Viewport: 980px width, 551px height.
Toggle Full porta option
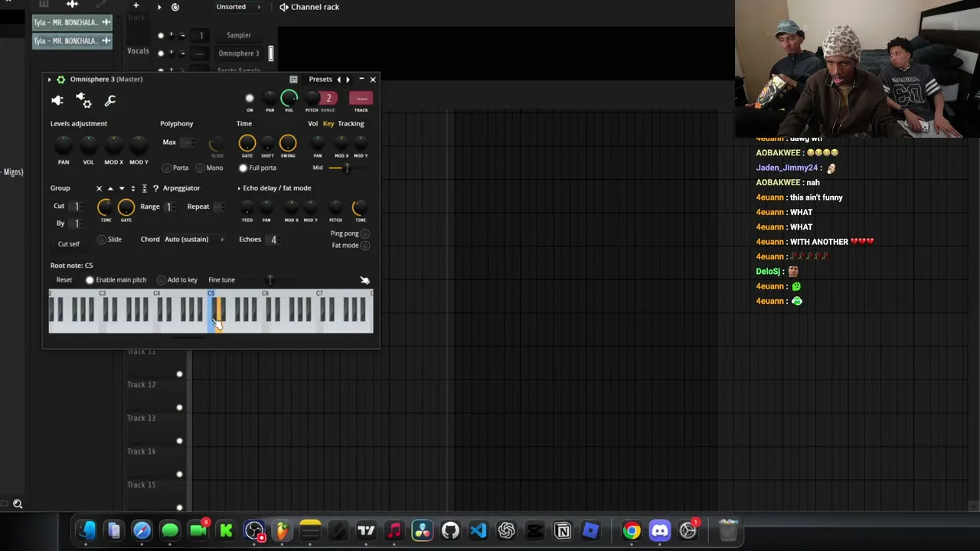(x=243, y=168)
